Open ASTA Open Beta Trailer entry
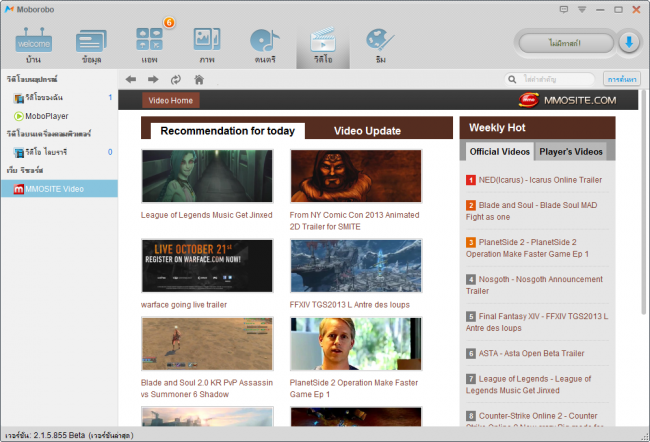This screenshot has height=442, width=650. pyautogui.click(x=531, y=353)
